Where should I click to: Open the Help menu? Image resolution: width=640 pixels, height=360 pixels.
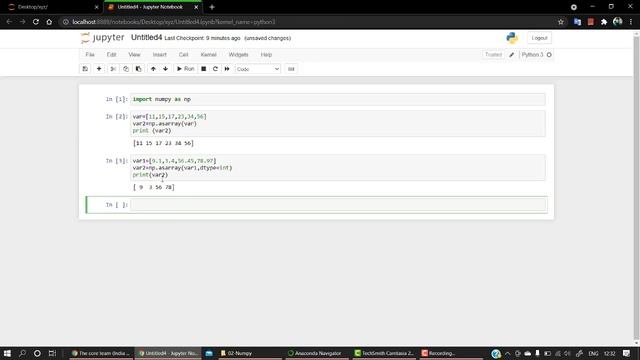coord(266,55)
